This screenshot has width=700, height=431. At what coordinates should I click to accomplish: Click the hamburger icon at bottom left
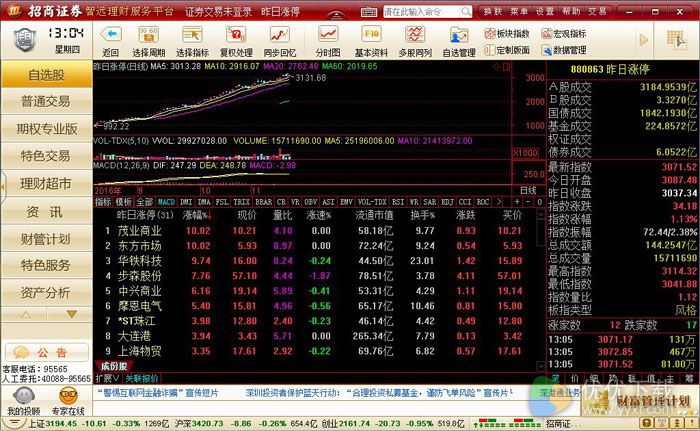[14, 423]
